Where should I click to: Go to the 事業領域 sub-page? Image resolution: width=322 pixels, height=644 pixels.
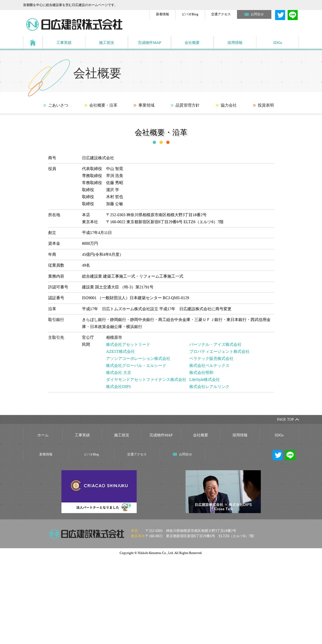[x=144, y=105]
